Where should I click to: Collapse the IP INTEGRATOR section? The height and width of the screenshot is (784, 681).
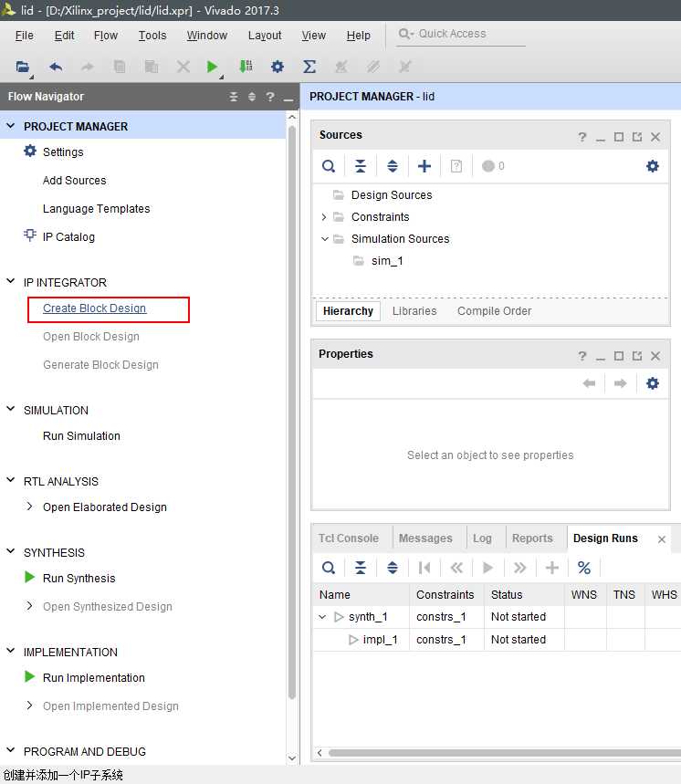[11, 281]
